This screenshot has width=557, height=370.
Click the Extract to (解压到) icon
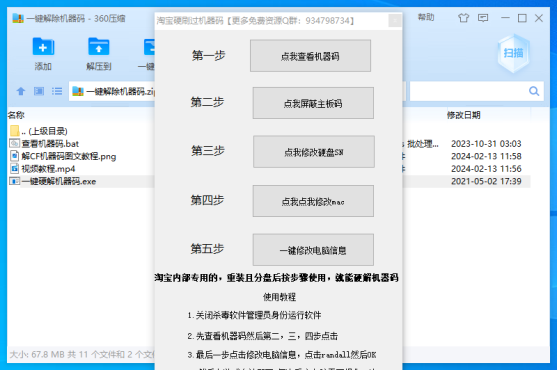point(98,47)
